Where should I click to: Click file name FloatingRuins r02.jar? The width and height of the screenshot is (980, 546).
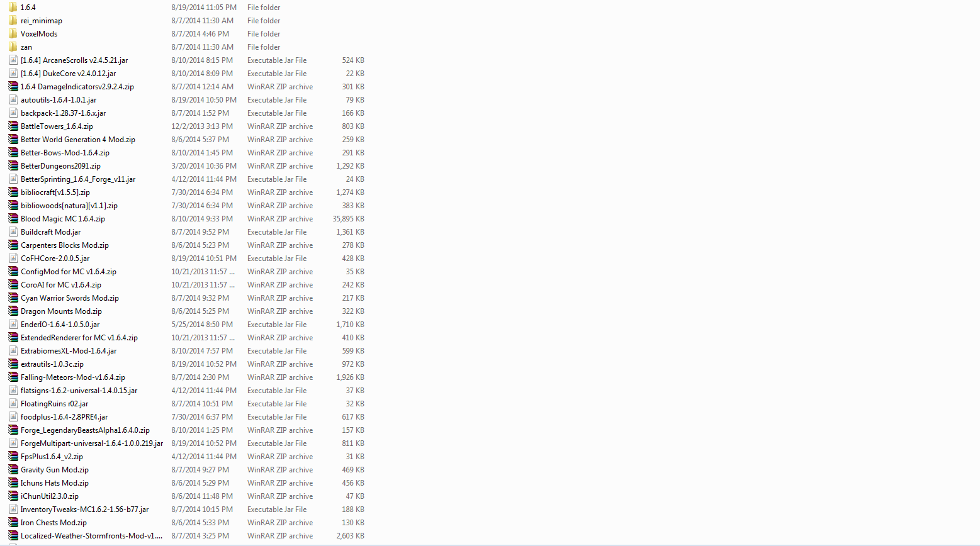55,404
